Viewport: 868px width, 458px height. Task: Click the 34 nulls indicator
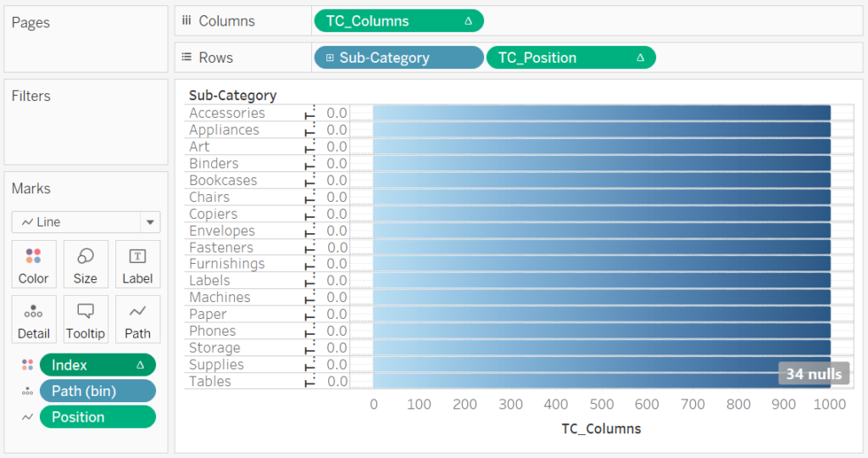(x=814, y=374)
